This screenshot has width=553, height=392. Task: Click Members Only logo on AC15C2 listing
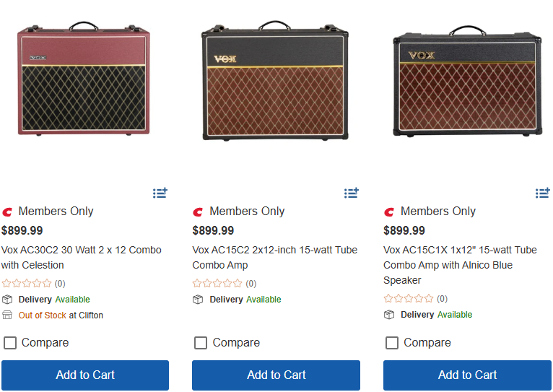click(x=199, y=212)
